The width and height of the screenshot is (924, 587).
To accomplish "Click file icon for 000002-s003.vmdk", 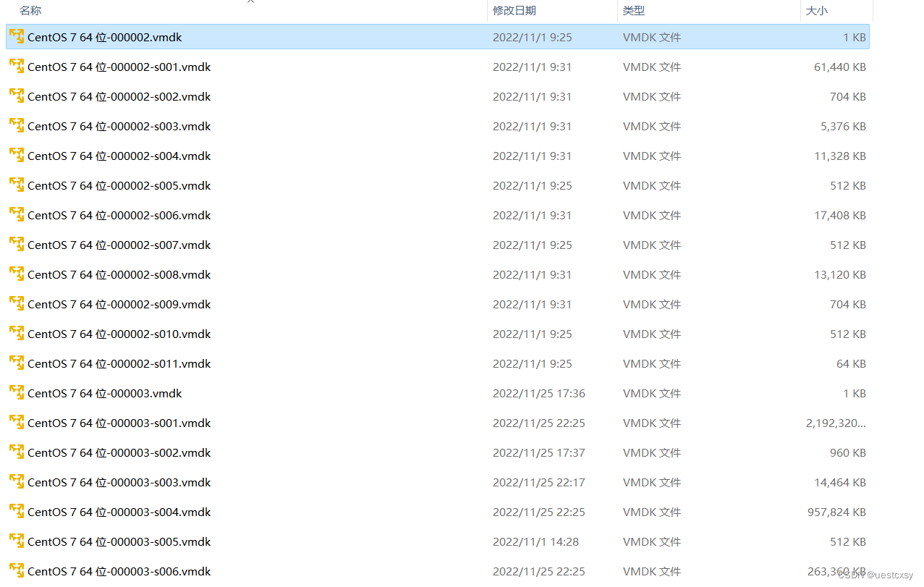I will click(x=17, y=125).
